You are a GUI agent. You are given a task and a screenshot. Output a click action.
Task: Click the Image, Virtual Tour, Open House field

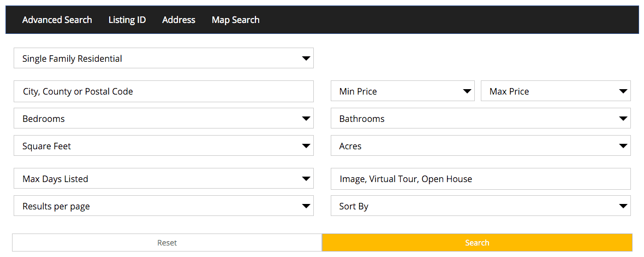click(x=480, y=179)
